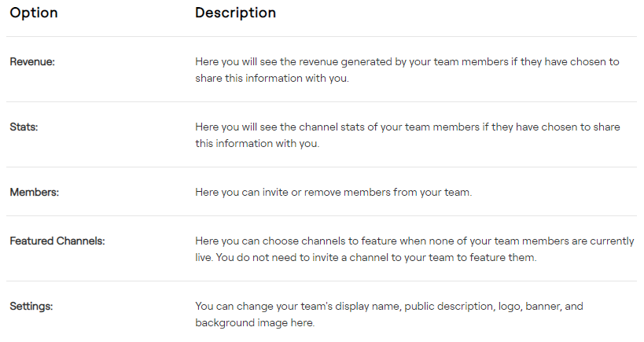Select the Revenue: option label

(x=32, y=61)
